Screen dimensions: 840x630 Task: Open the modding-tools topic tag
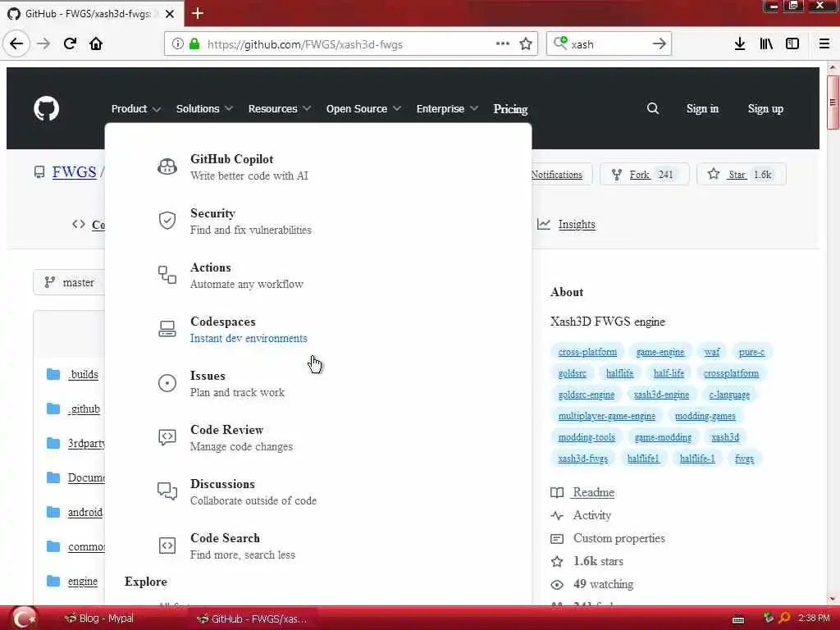(587, 437)
